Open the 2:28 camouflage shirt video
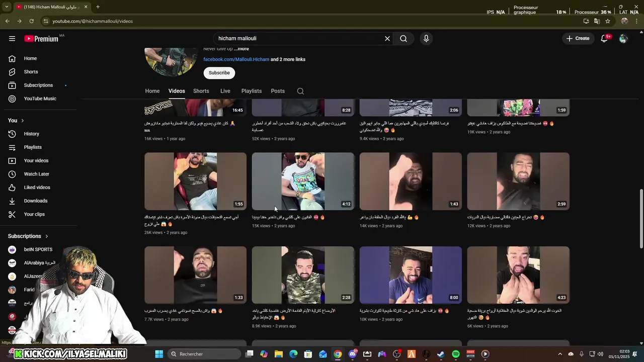 (x=303, y=275)
